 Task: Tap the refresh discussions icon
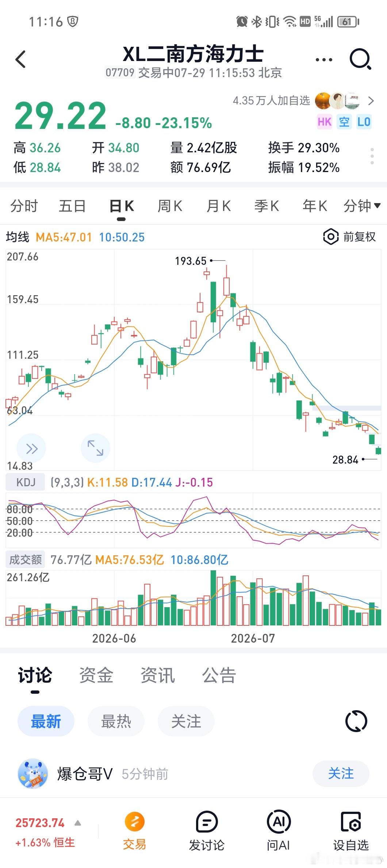[356, 721]
